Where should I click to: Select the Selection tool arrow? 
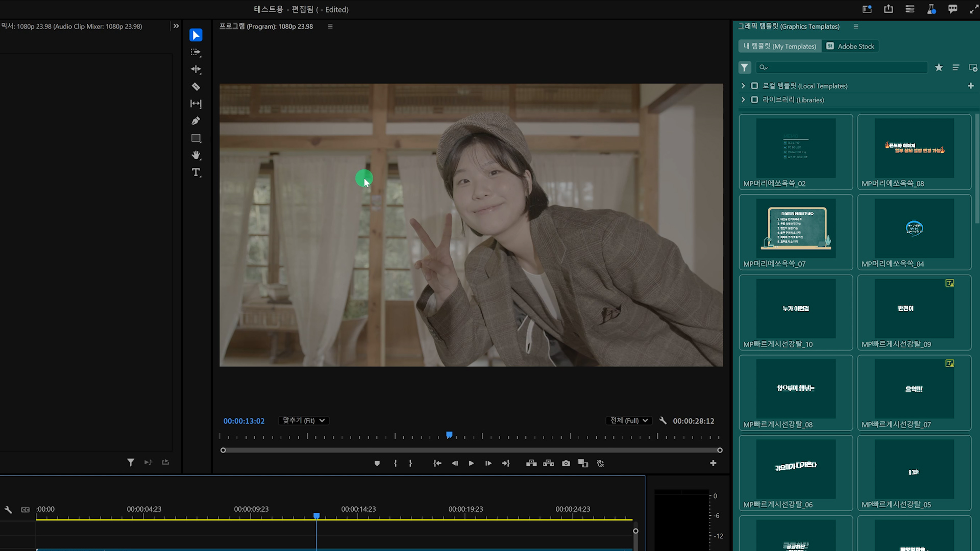click(196, 35)
